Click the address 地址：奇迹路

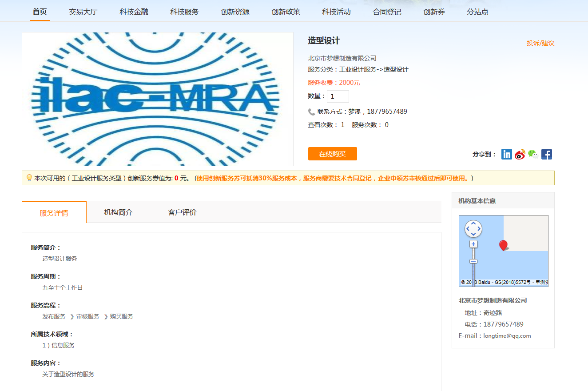click(483, 313)
